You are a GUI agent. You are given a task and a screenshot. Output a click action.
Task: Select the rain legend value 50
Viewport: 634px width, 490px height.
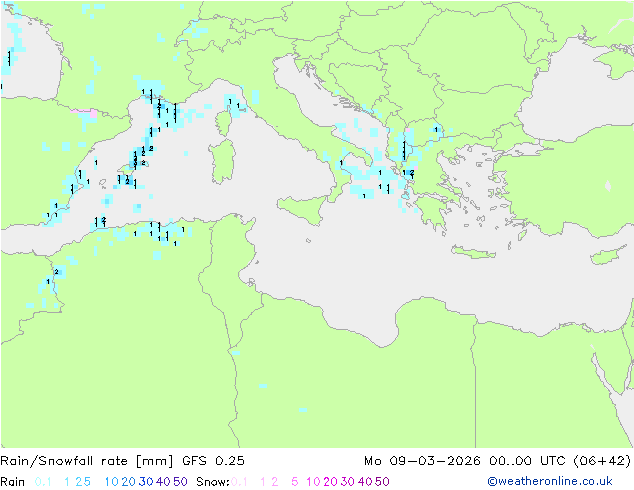(180, 482)
